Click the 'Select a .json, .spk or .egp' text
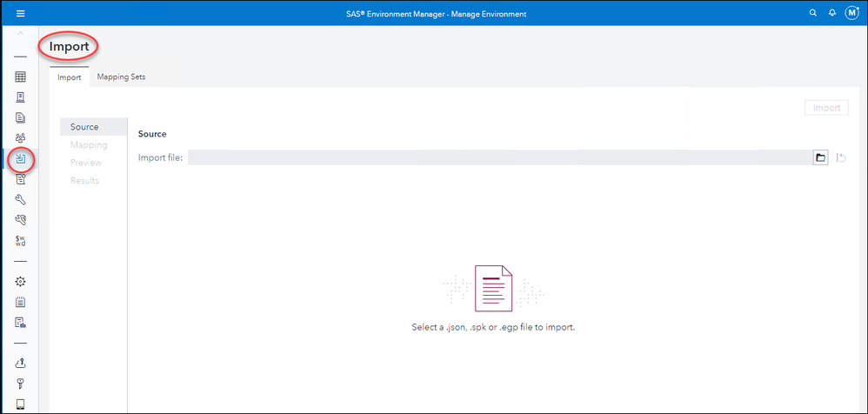Screen dimensions: 868x414 click(494, 327)
